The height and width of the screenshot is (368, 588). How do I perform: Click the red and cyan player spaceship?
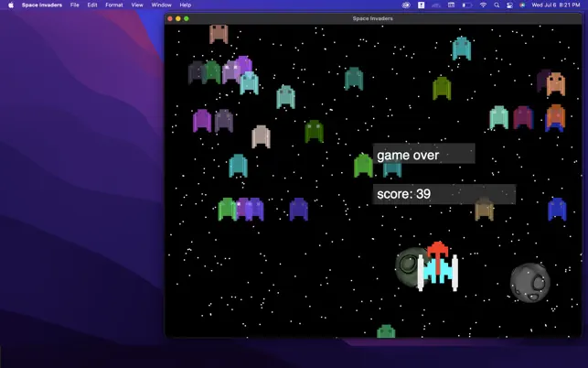click(x=438, y=266)
